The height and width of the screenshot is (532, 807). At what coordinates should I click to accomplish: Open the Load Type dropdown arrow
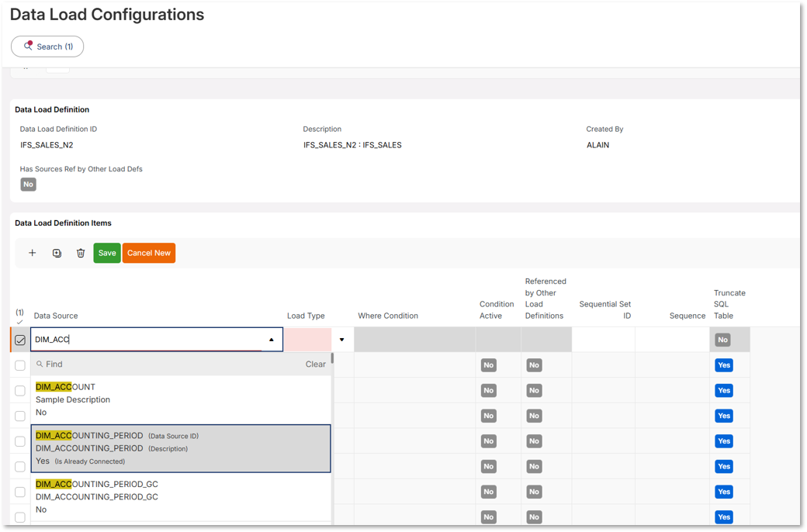(341, 340)
